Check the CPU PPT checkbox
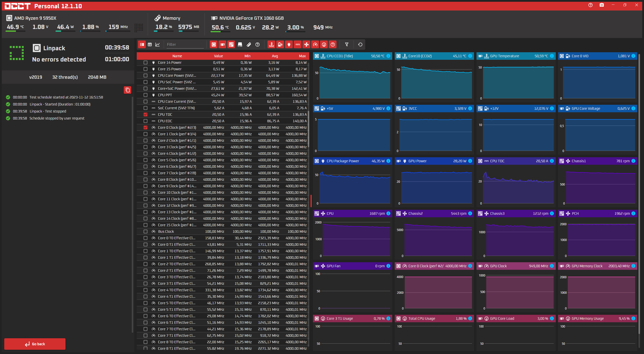This screenshot has width=644, height=354. click(x=145, y=95)
